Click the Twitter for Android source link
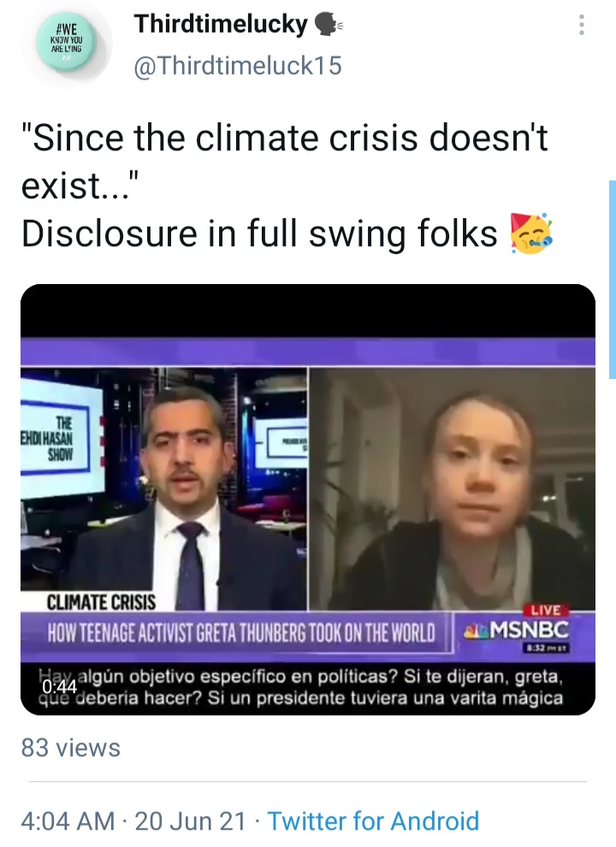The width and height of the screenshot is (616, 847). (373, 821)
